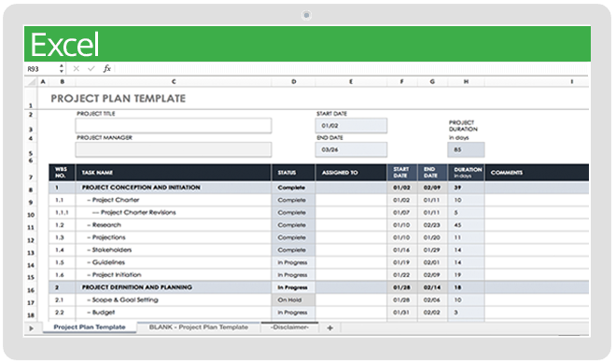The width and height of the screenshot is (616, 364).
Task: Select the Stakeholders task cell
Action: 174,250
